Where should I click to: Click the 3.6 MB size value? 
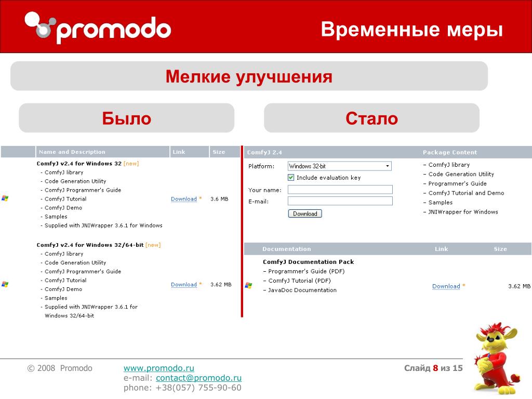click(219, 199)
